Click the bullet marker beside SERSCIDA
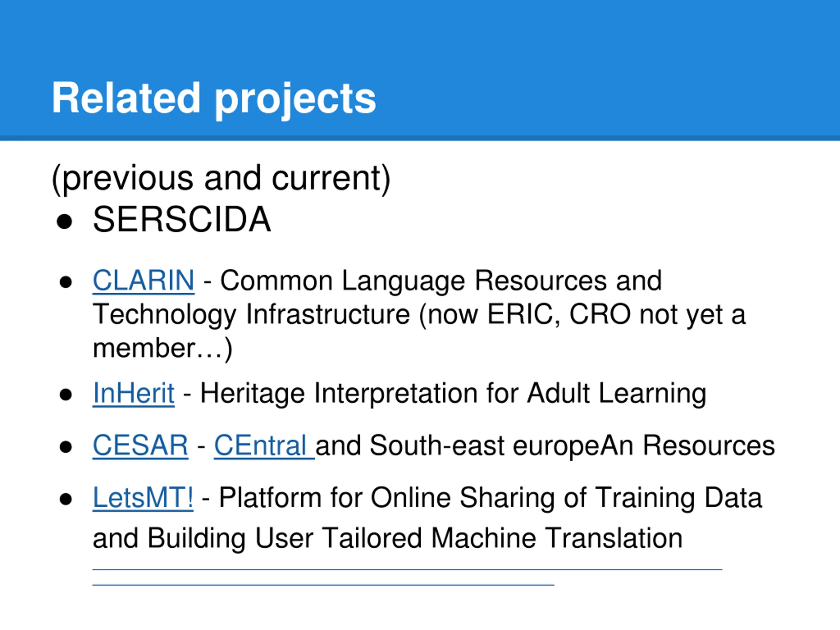Screen dimensions: 840x630 coord(64,222)
